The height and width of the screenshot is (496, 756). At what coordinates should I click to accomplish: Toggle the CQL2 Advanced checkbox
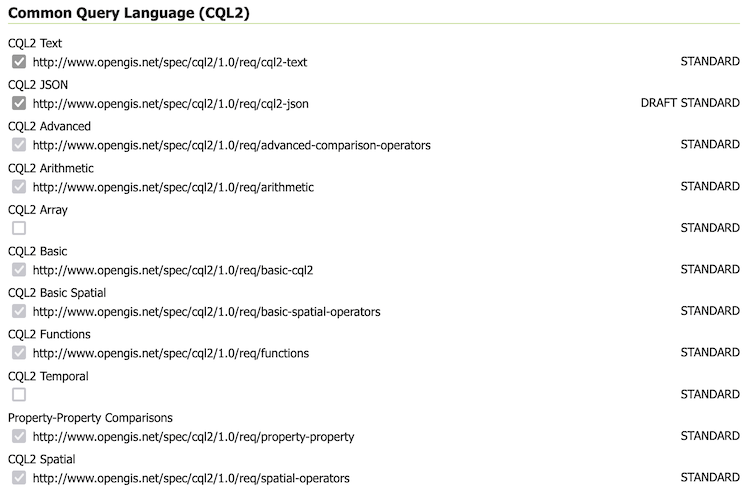pyautogui.click(x=19, y=145)
